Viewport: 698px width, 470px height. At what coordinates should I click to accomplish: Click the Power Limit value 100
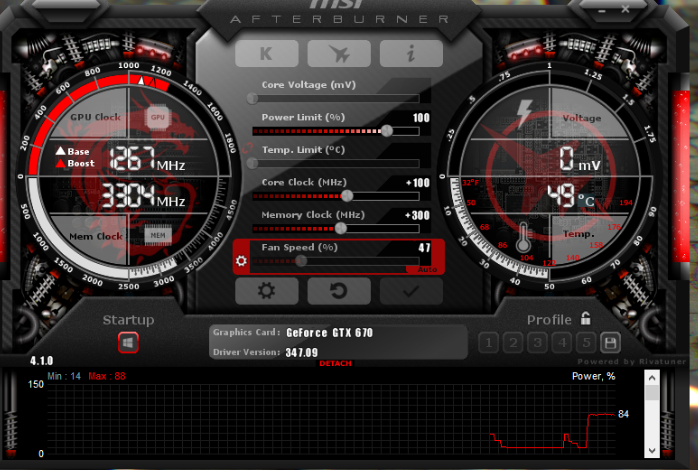pos(421,118)
